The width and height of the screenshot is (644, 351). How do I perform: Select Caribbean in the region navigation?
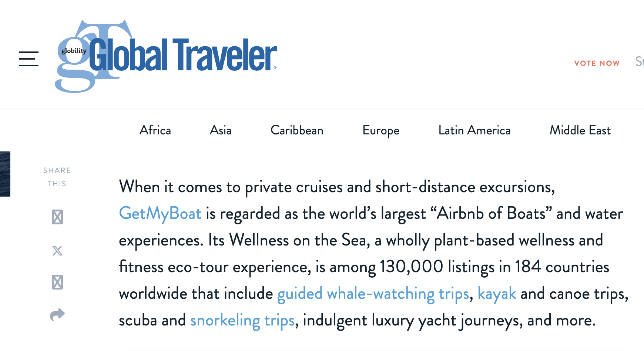297,130
